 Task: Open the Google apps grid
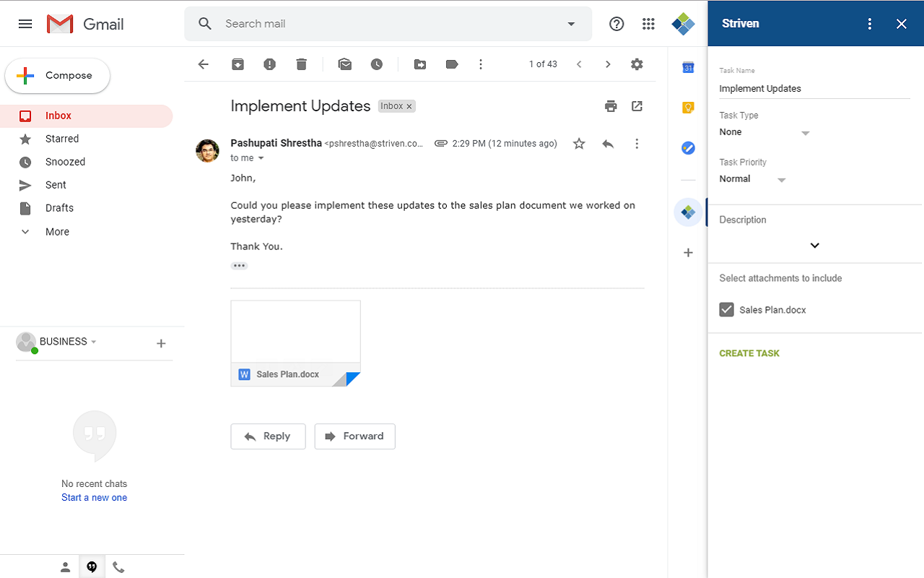click(x=648, y=24)
